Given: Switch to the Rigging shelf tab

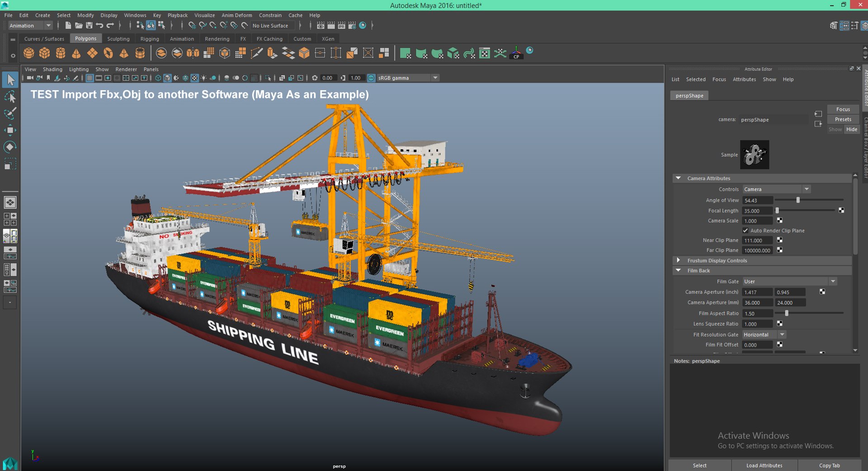Looking at the screenshot, I should (150, 39).
